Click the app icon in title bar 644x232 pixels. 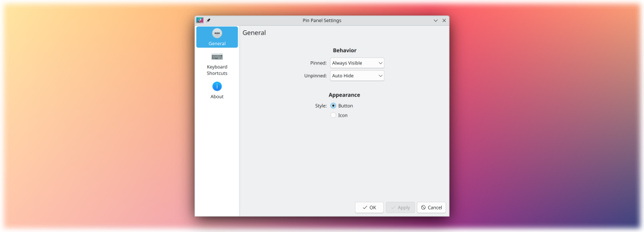[200, 20]
